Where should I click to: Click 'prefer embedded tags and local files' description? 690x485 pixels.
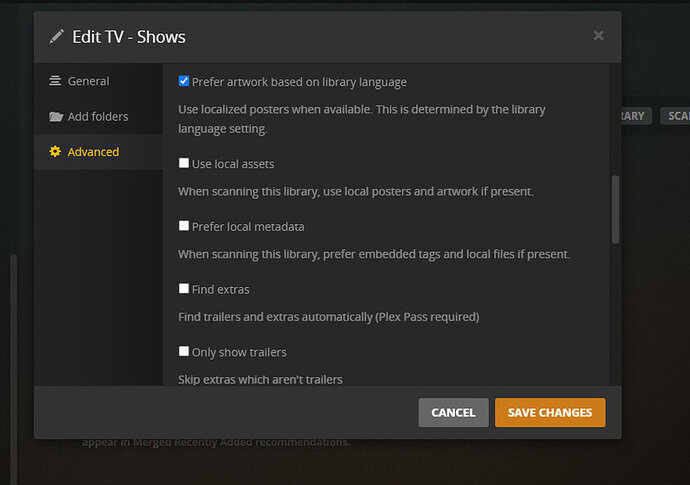click(x=374, y=254)
